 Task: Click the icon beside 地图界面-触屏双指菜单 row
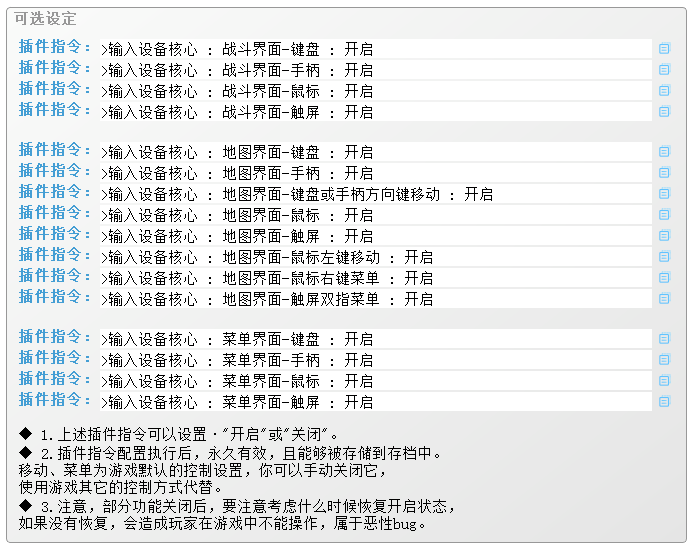point(664,299)
